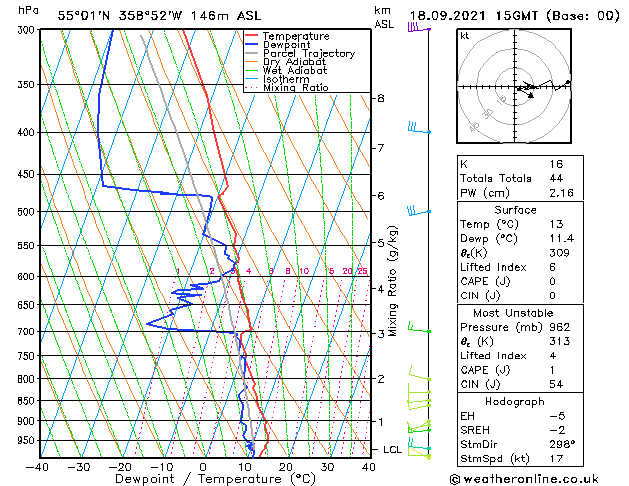
Task: Click the Wet Adiabat legend label
Action: pyautogui.click(x=295, y=70)
